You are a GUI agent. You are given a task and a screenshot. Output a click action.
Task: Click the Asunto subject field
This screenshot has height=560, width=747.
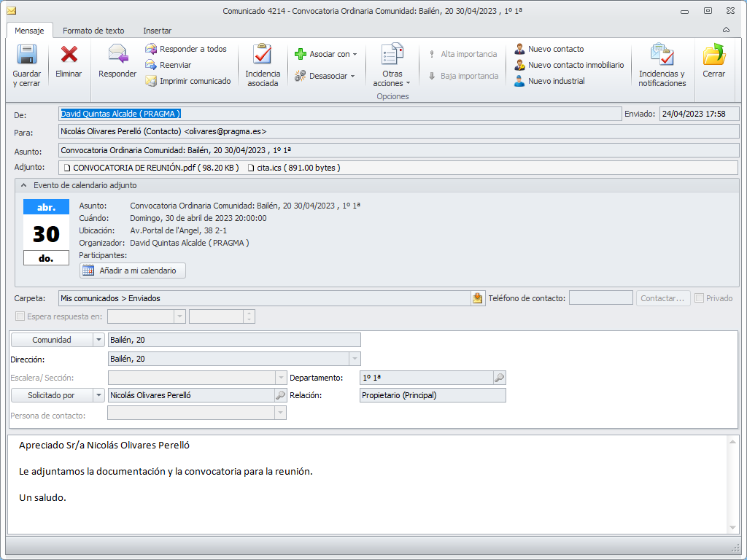coord(399,150)
